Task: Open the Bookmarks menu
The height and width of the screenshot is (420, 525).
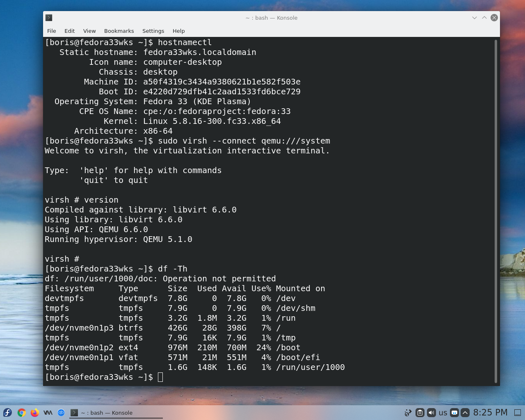Action: 119,31
